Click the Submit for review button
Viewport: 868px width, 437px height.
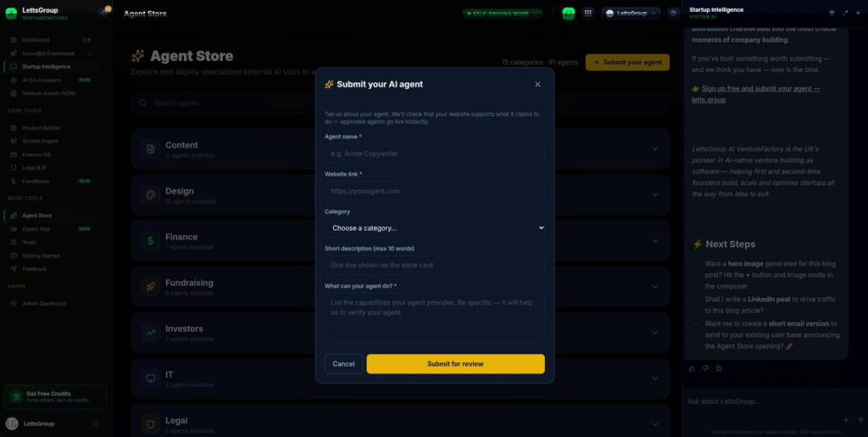coord(455,364)
